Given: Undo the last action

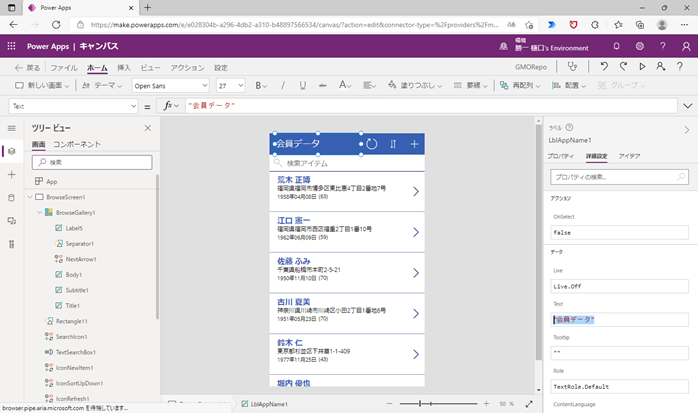Looking at the screenshot, I should [x=604, y=67].
